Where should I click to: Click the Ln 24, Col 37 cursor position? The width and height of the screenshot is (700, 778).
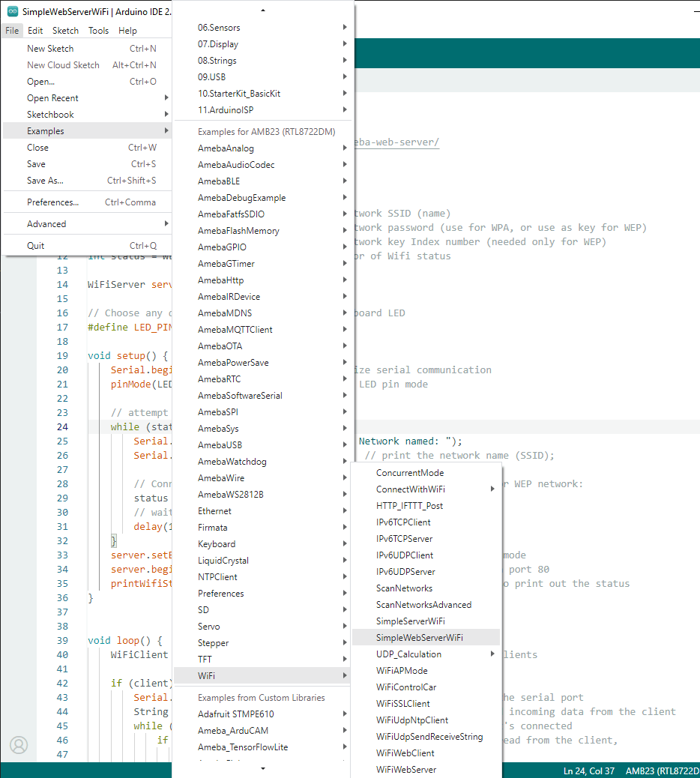pyautogui.click(x=588, y=771)
